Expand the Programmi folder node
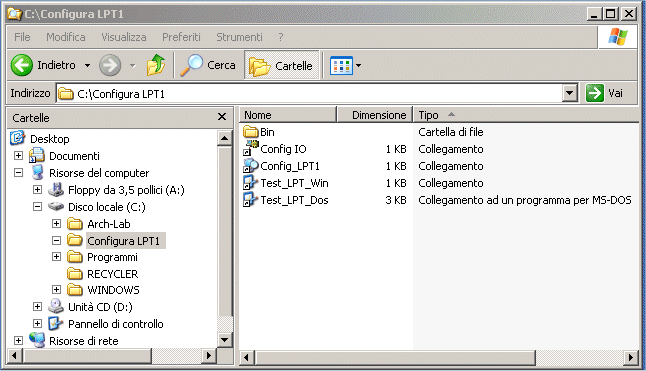 56,257
